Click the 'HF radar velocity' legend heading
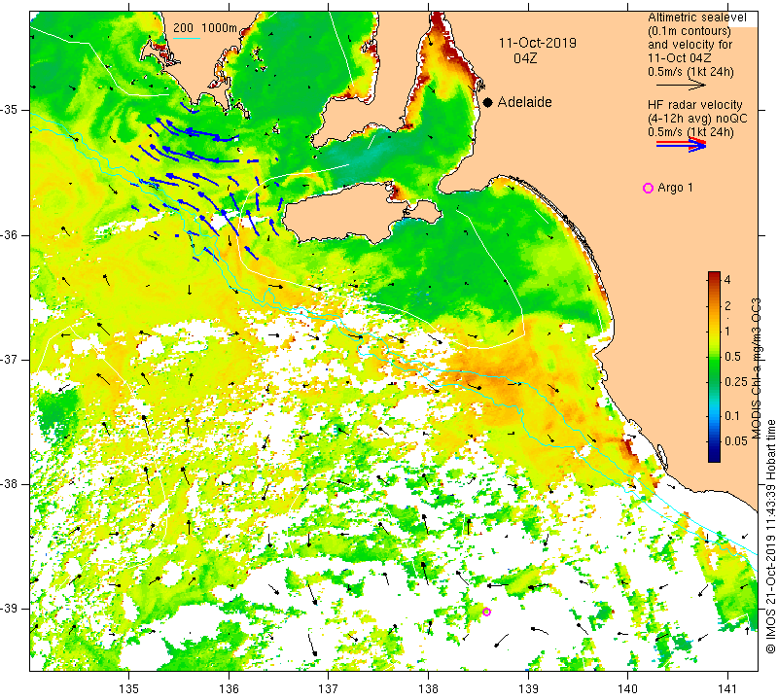 click(695, 105)
